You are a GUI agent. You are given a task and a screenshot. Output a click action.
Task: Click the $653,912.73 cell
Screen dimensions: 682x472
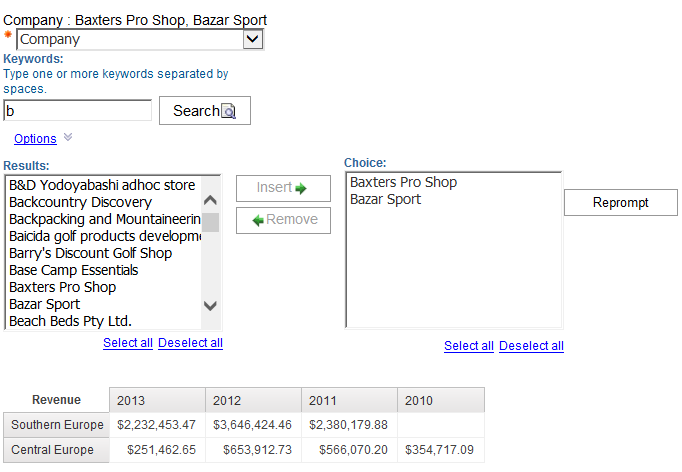point(254,450)
